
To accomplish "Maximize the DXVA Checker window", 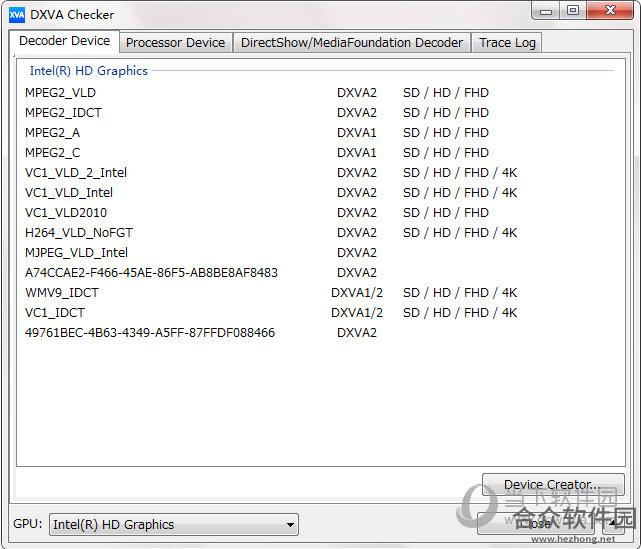I will (x=573, y=11).
